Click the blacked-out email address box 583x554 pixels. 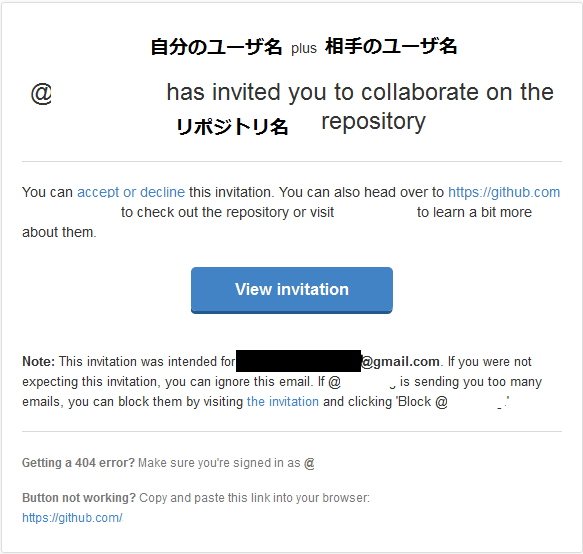coord(298,361)
